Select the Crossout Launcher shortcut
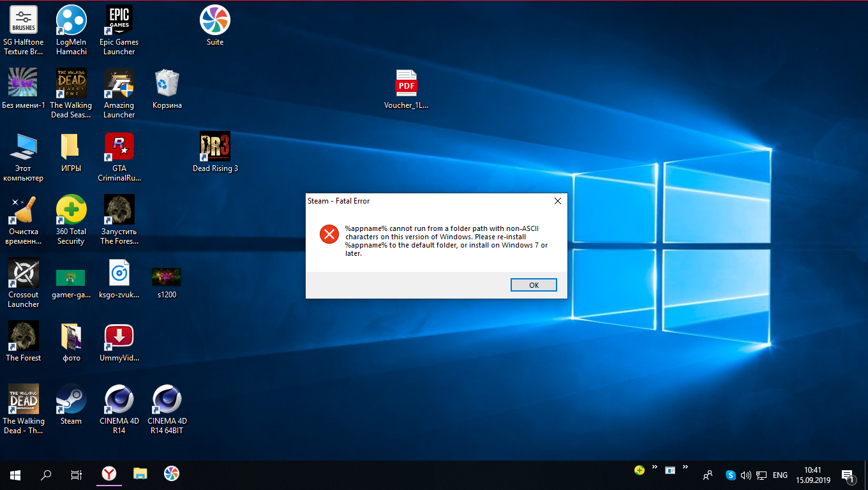The height and width of the screenshot is (490, 868). coord(24,283)
